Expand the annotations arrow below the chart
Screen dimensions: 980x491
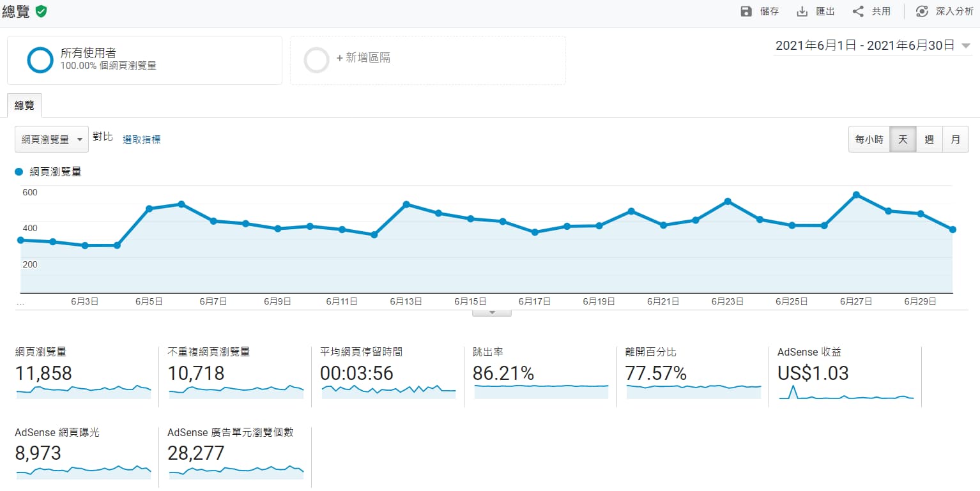click(491, 313)
